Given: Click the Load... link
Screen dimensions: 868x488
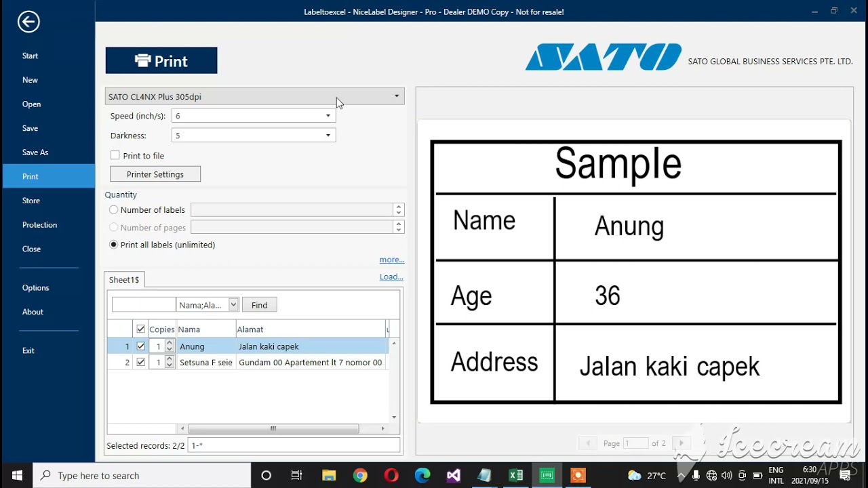Looking at the screenshot, I should coord(391,277).
